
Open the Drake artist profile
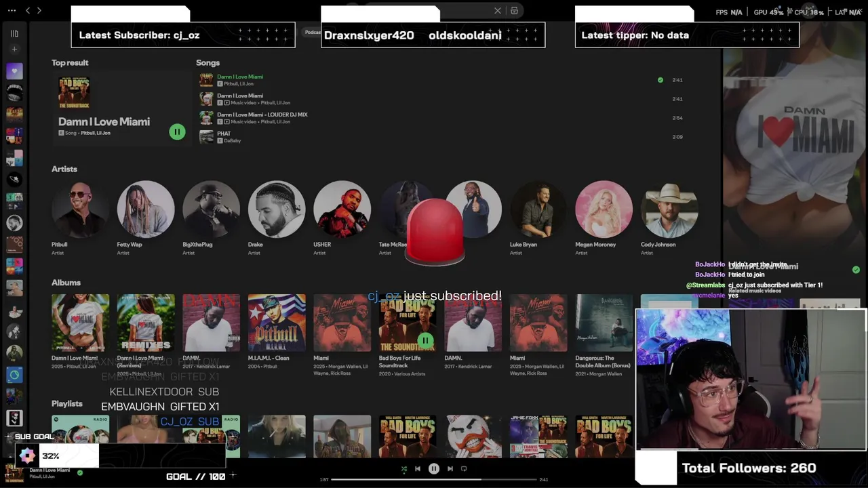(x=277, y=209)
